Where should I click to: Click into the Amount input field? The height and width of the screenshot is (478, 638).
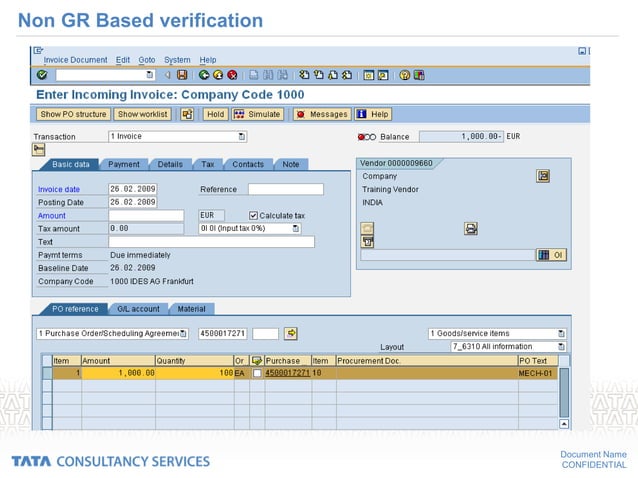tap(146, 215)
